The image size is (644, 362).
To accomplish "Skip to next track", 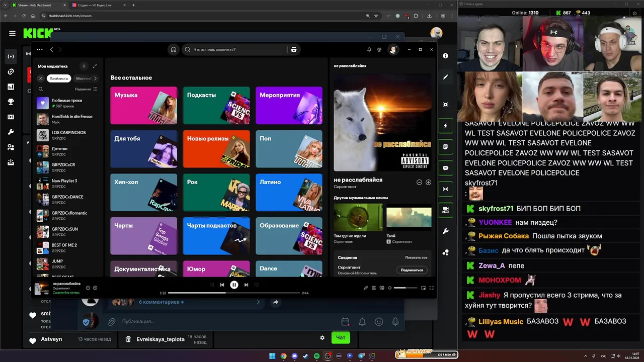I will (246, 285).
